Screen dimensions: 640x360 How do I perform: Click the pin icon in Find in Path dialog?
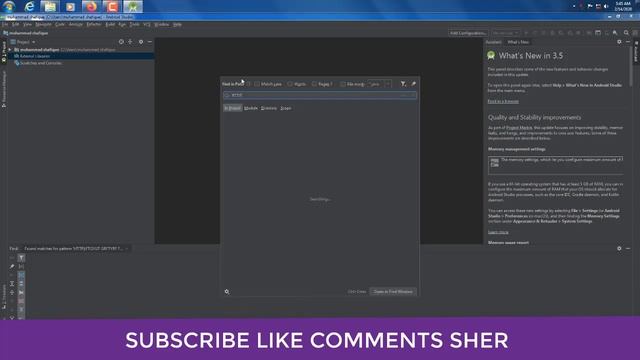pos(413,84)
